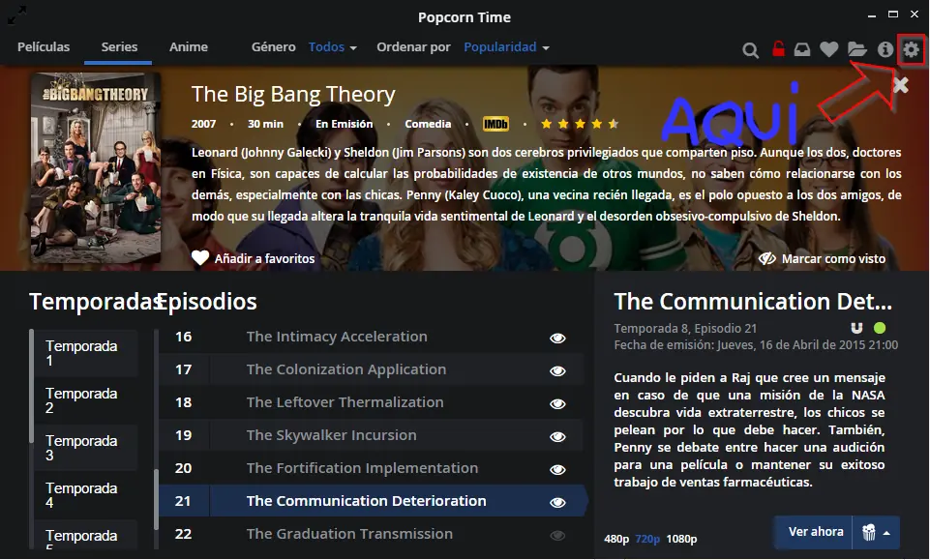Viewport: 930px width, 560px height.
Task: Click the fullscreen arrows icon at top-left
Action: (16, 15)
